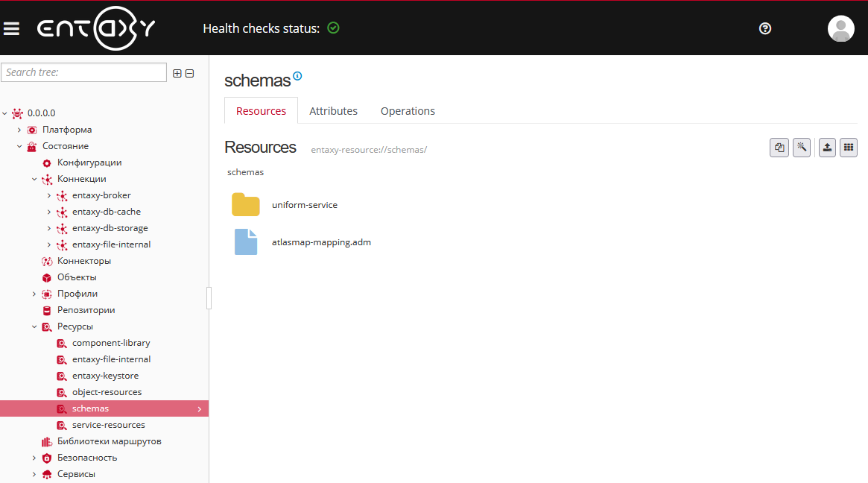Expand the Платформа tree node
The width and height of the screenshot is (868, 483).
pos(19,130)
